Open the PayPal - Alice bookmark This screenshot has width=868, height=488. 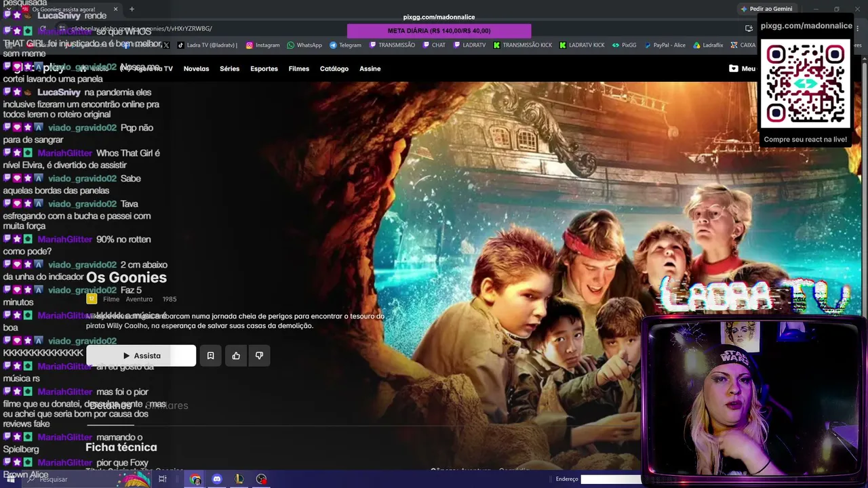click(x=665, y=45)
